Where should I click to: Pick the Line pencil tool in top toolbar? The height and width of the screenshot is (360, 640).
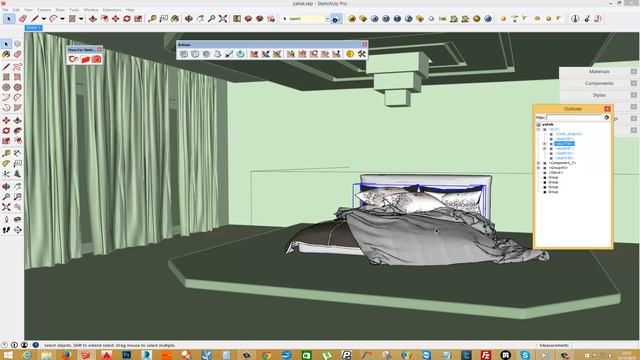(35, 19)
